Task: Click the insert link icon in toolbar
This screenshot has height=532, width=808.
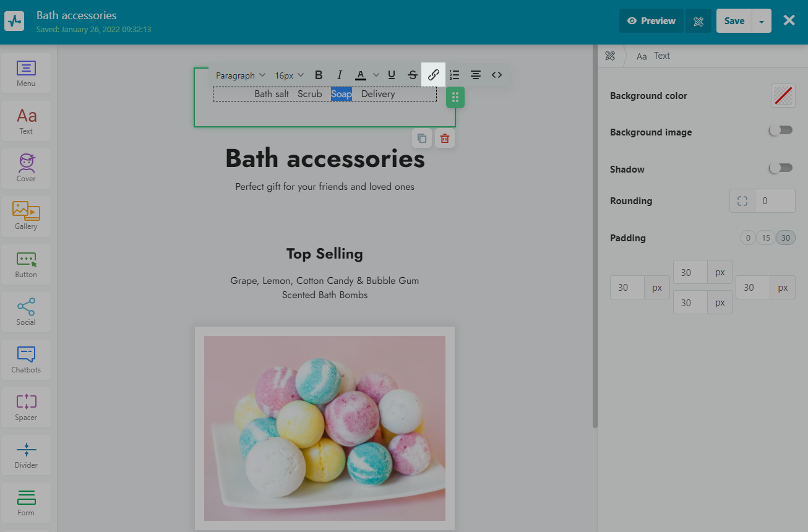Action: [433, 75]
